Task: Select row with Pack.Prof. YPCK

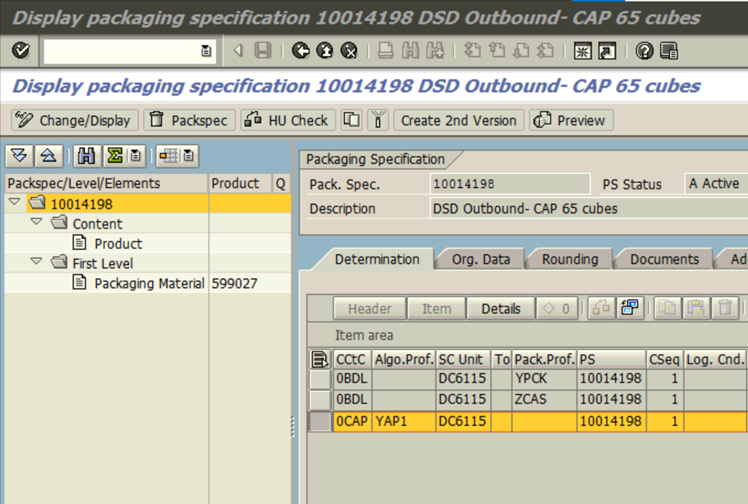Action: (x=320, y=380)
